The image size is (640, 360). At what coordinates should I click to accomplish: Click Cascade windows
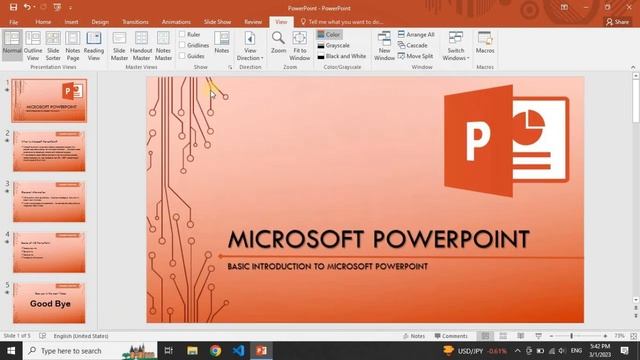[413, 45]
